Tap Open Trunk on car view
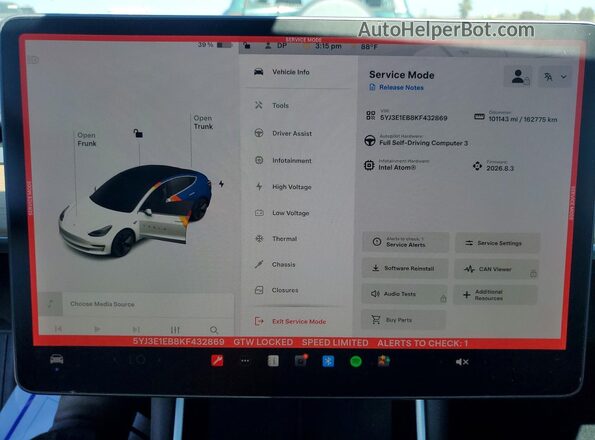This screenshot has width=595, height=440. (203, 122)
